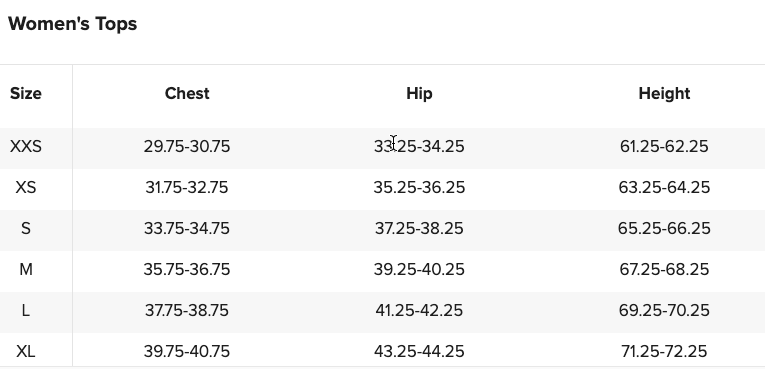Click the Women's Tops heading
The height and width of the screenshot is (369, 765).
tap(73, 23)
